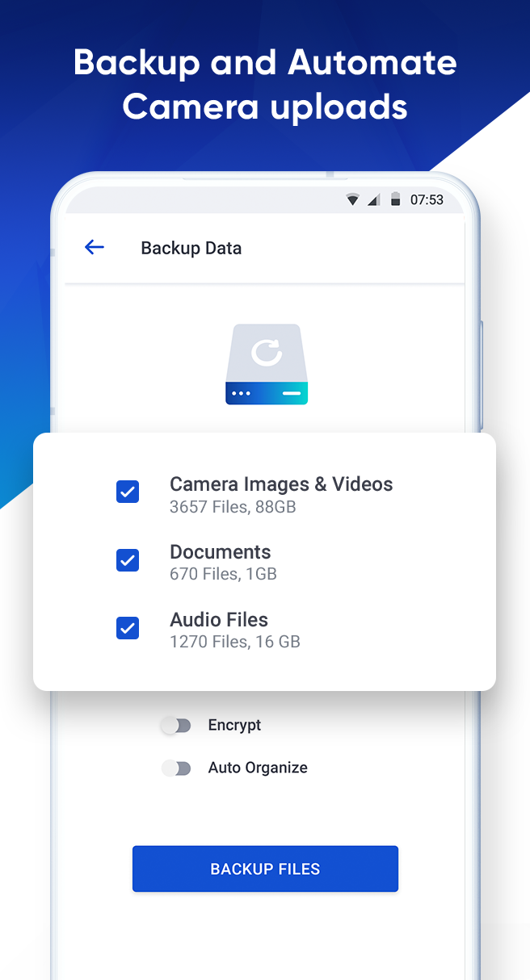
Task: Tap the Wi-Fi status icon
Action: (353, 200)
